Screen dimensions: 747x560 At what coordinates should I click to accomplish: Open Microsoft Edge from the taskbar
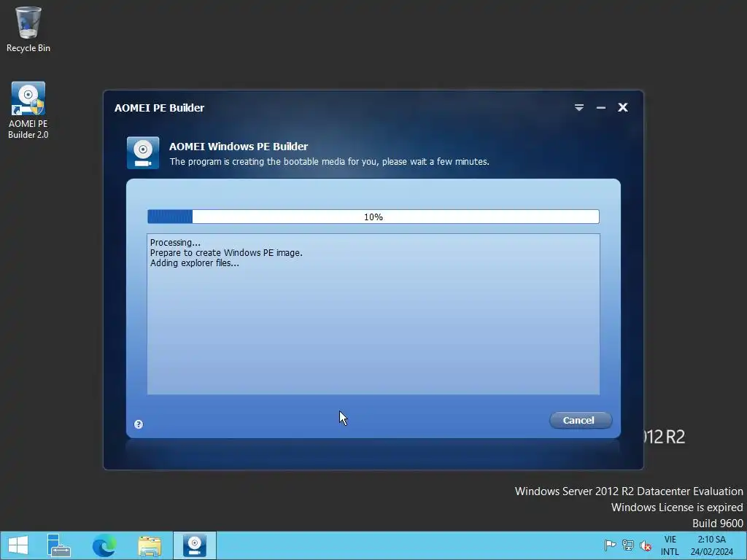[x=104, y=545]
